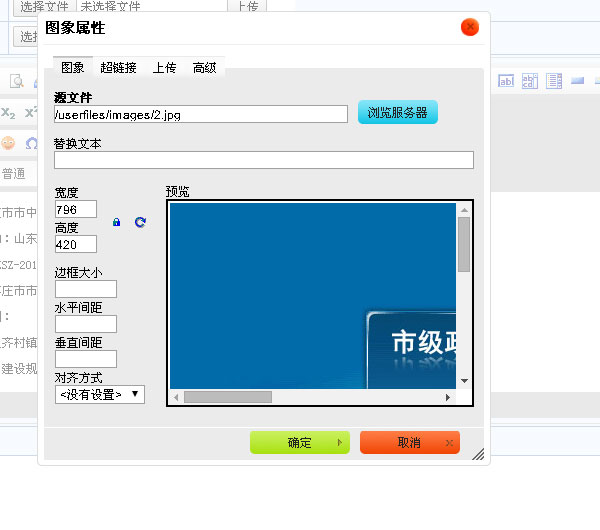Open the 高级 tab
Image resolution: width=600 pixels, height=530 pixels.
coord(204,68)
